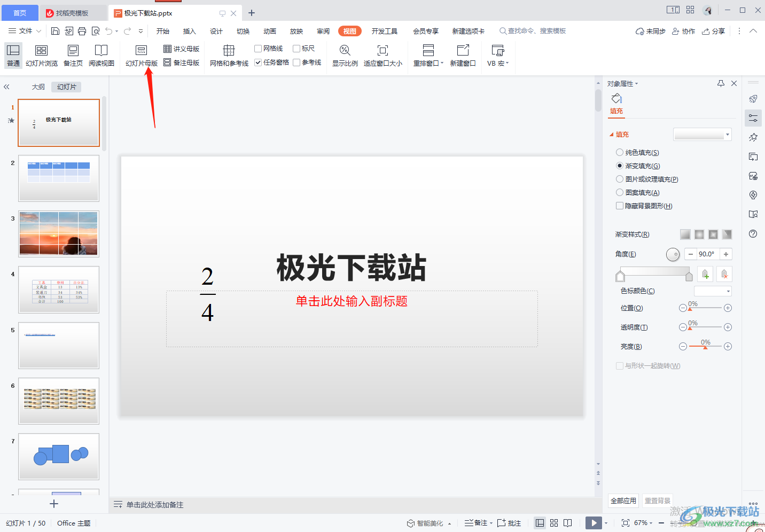Click the Print Preview icon

(x=96, y=31)
